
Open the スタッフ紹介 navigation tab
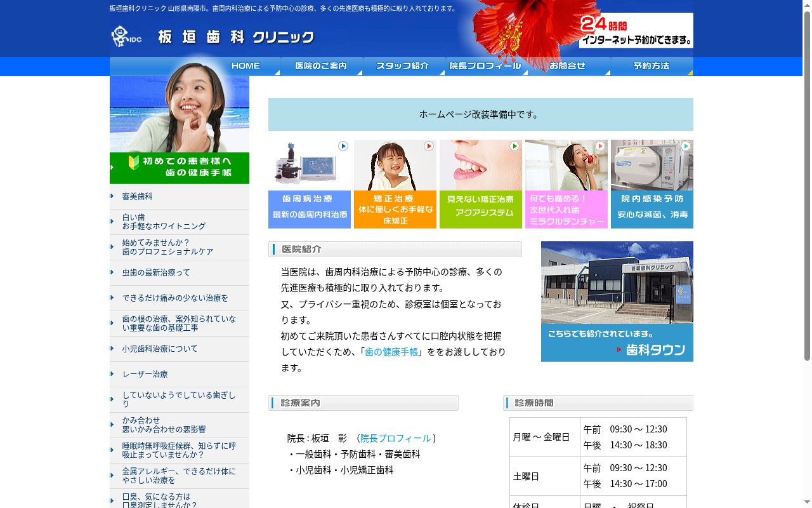coord(405,66)
